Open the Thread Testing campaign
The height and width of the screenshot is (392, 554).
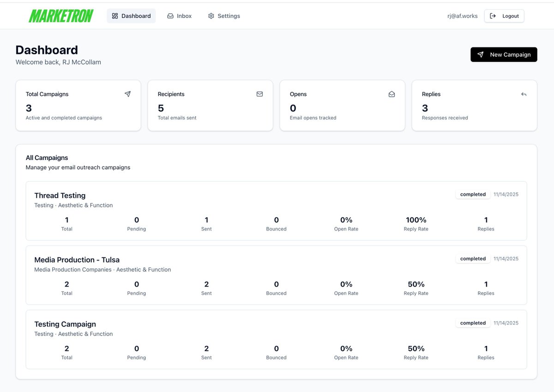click(276, 211)
